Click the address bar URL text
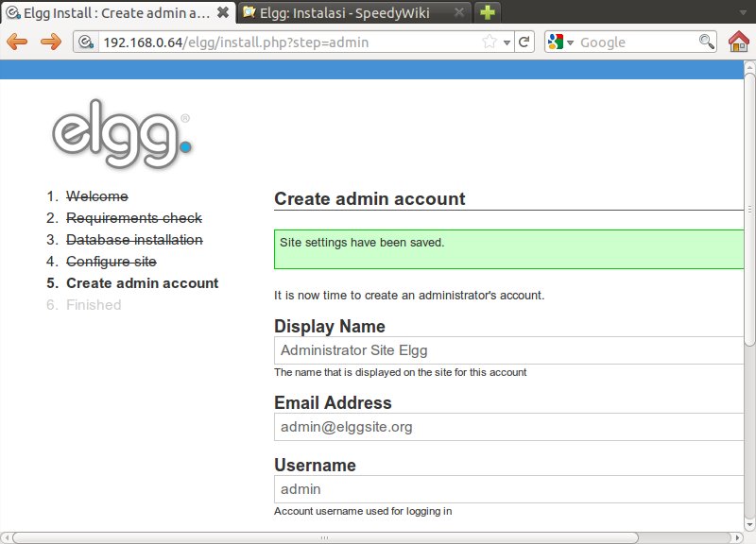This screenshot has width=756, height=544. (x=236, y=42)
